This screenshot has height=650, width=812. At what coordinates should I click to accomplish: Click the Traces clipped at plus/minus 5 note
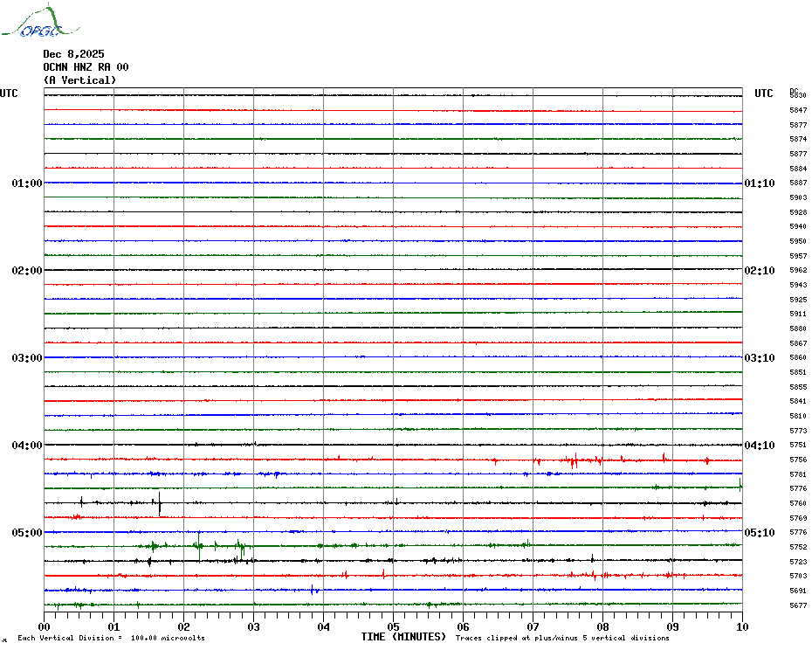[562, 638]
